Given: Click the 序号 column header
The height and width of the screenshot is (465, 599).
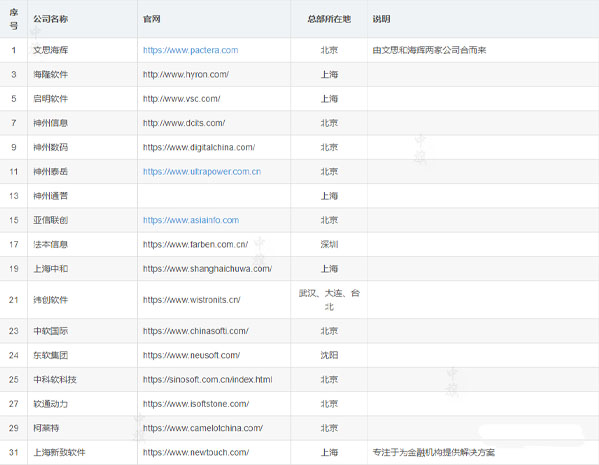Looking at the screenshot, I should 14,19.
